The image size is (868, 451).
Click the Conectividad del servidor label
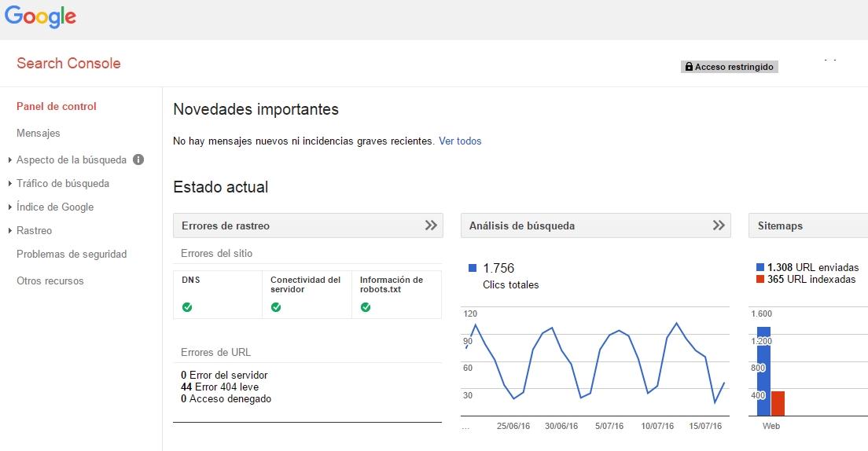pos(306,284)
